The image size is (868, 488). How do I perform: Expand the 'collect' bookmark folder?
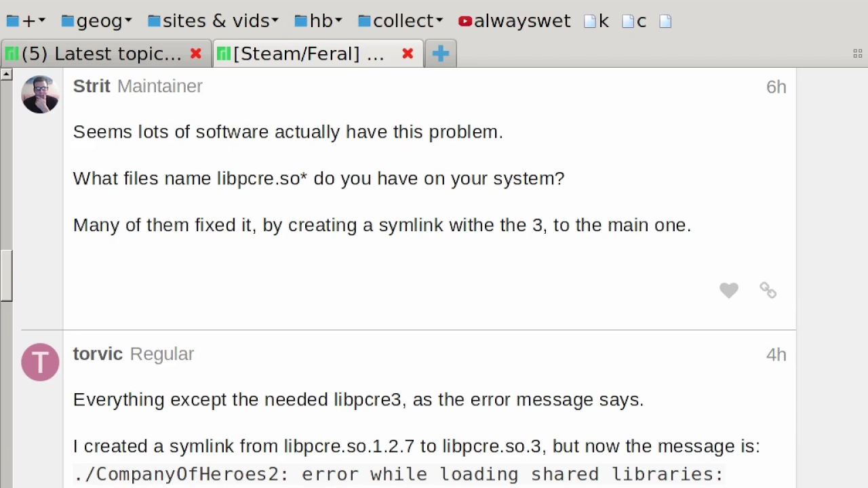click(400, 21)
